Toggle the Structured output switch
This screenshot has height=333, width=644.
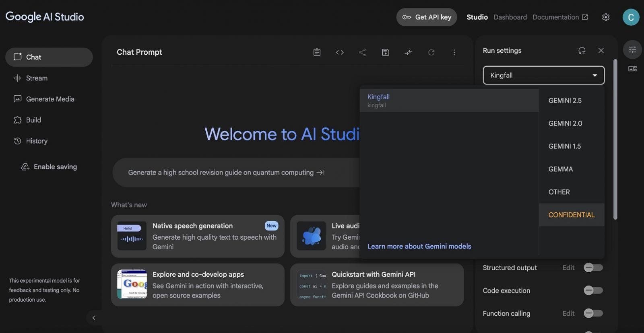[x=593, y=267]
